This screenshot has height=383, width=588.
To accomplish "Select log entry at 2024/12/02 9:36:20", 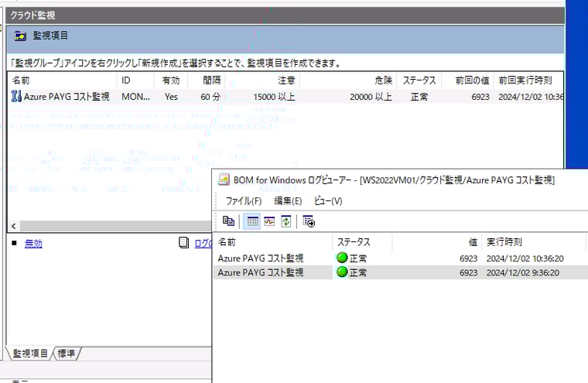I will tap(401, 272).
